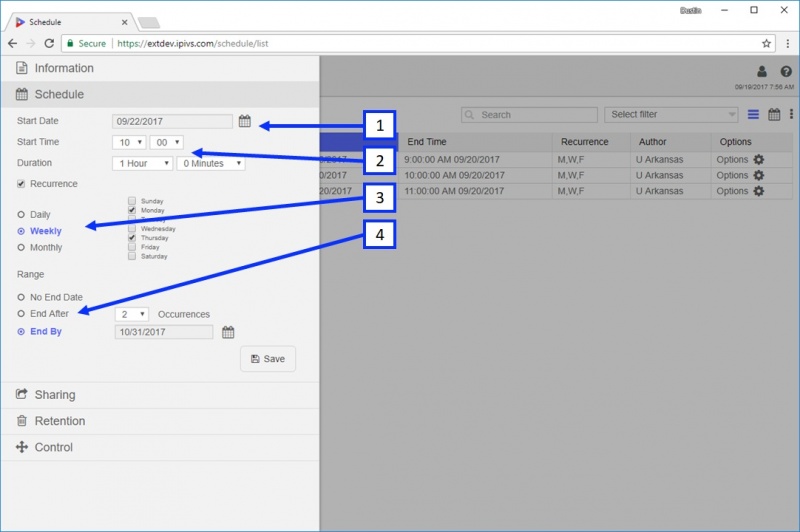This screenshot has height=532, width=800.
Task: Open the start minute dropdown
Action: [167, 142]
